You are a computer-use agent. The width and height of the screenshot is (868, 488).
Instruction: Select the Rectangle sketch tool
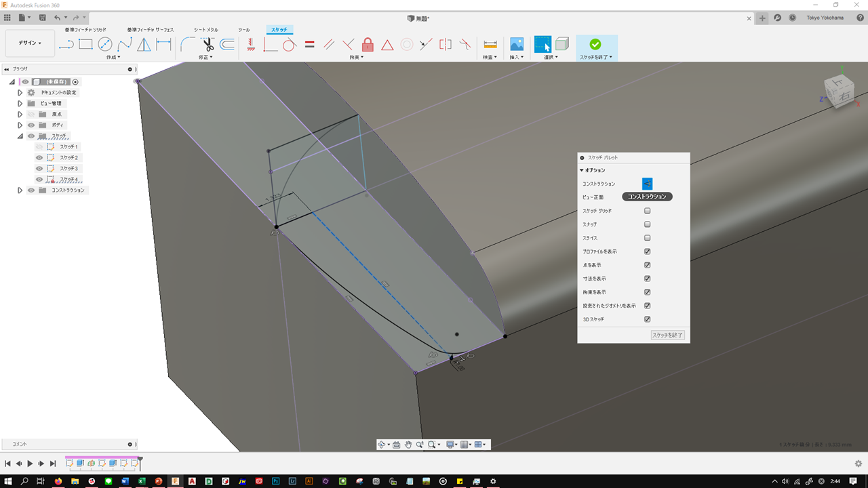click(85, 45)
